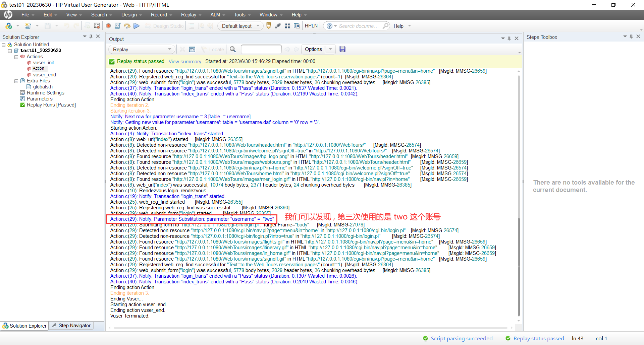
Task: Open the Output panel options arrow
Action: [x=503, y=39]
